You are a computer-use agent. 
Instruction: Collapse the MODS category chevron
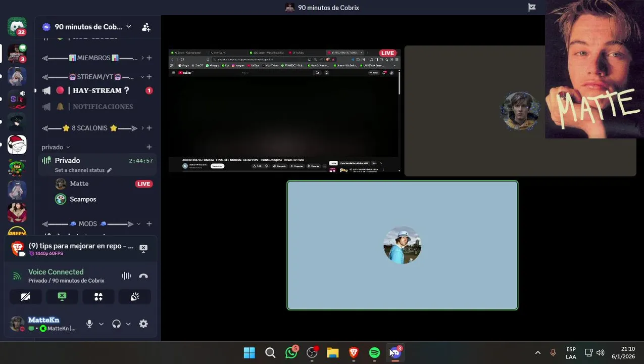[x=139, y=224]
